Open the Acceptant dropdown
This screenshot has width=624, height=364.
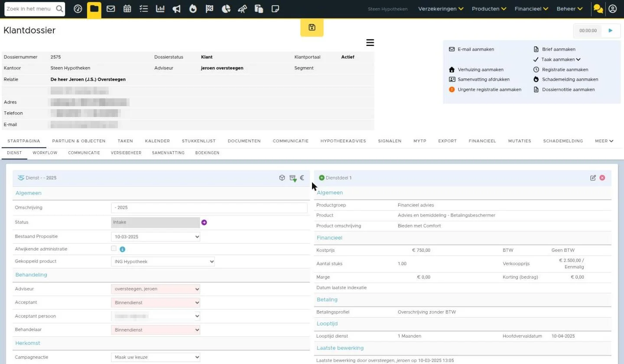tap(156, 302)
